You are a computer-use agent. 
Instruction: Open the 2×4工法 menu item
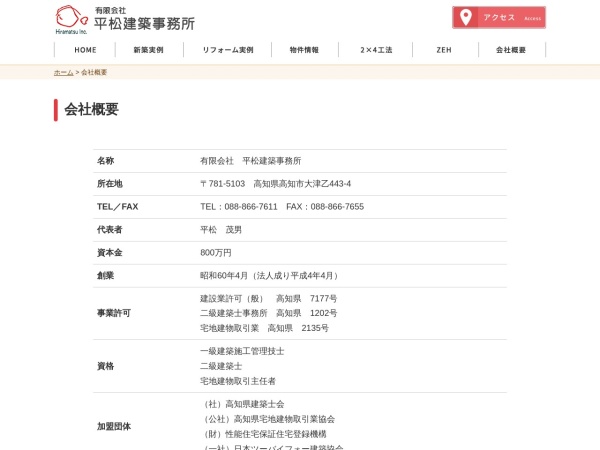(376, 50)
